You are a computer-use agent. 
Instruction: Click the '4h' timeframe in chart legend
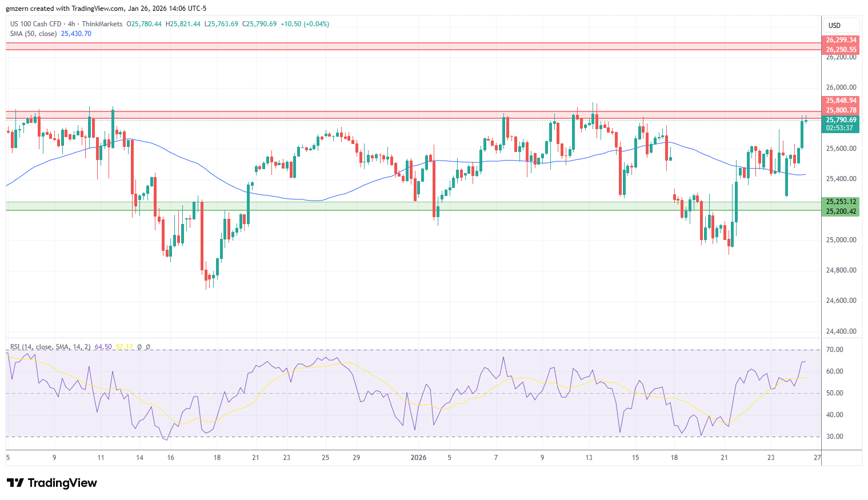pos(71,24)
